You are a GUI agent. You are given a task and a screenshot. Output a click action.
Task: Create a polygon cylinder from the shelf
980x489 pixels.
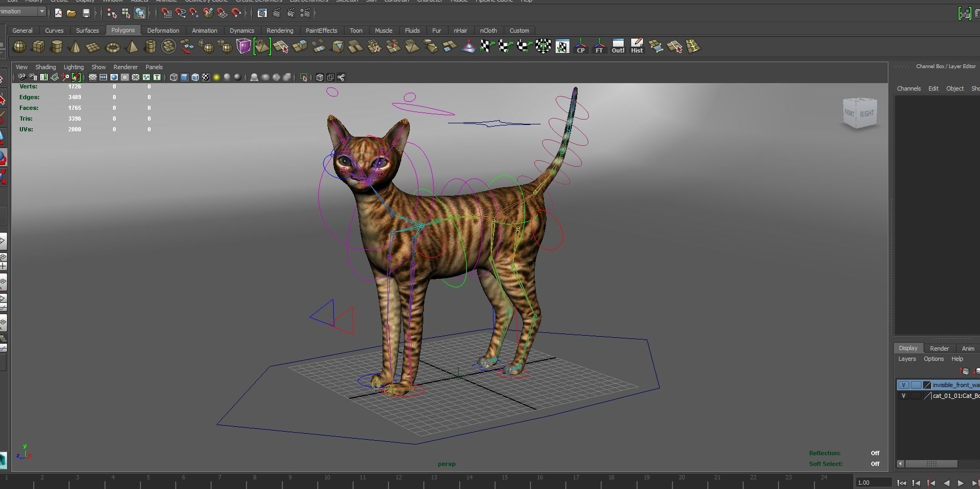(56, 47)
